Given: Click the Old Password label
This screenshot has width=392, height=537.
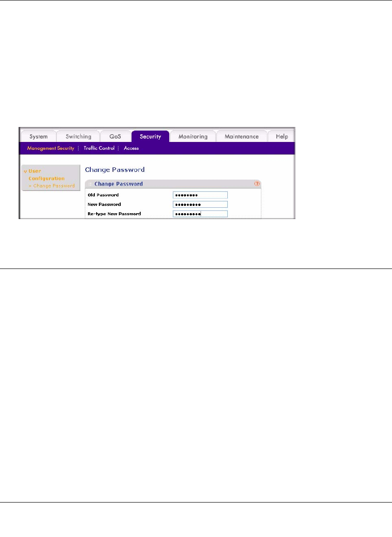Looking at the screenshot, I should (103, 195).
